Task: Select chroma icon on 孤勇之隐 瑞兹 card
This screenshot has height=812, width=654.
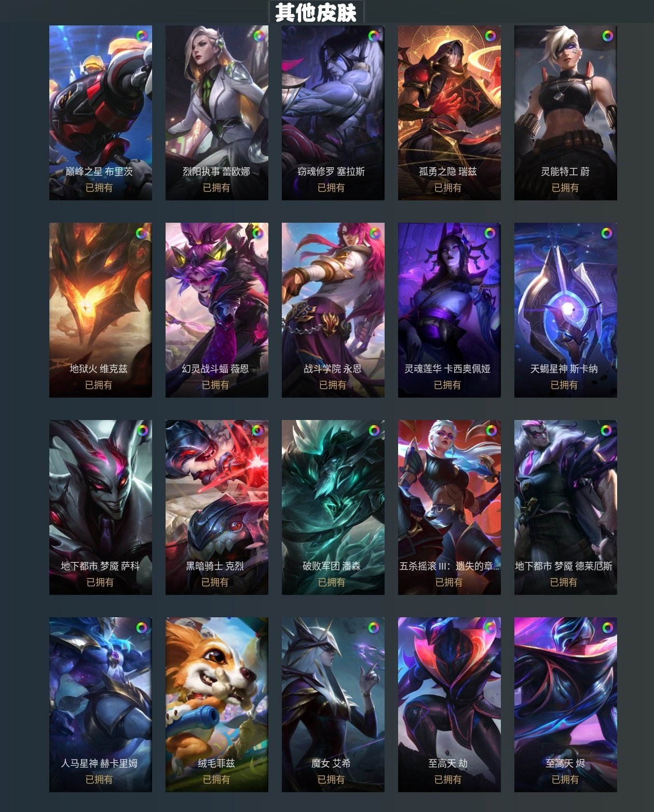Action: pyautogui.click(x=491, y=36)
